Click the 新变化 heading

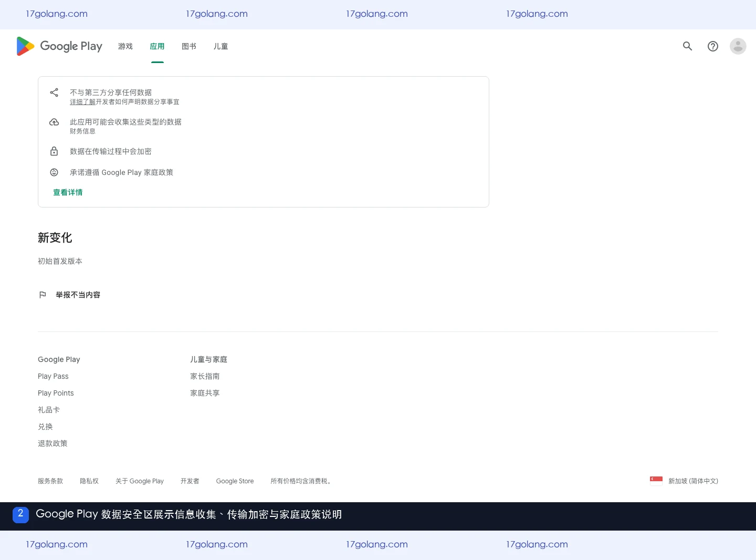[x=55, y=238]
